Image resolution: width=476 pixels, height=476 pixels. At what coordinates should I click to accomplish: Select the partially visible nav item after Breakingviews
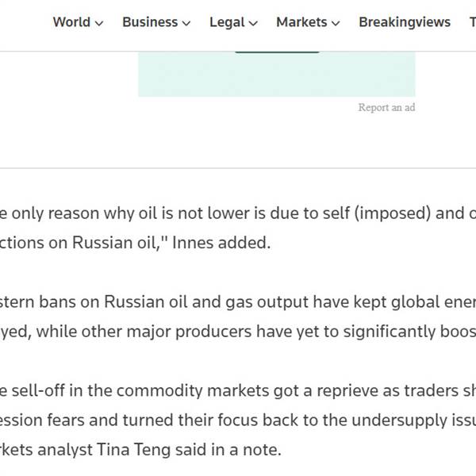click(x=473, y=22)
